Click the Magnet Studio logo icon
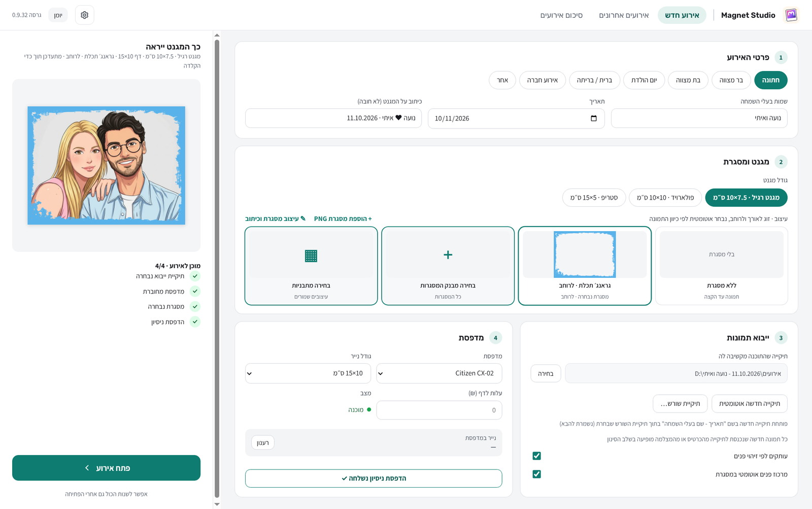 pos(791,15)
